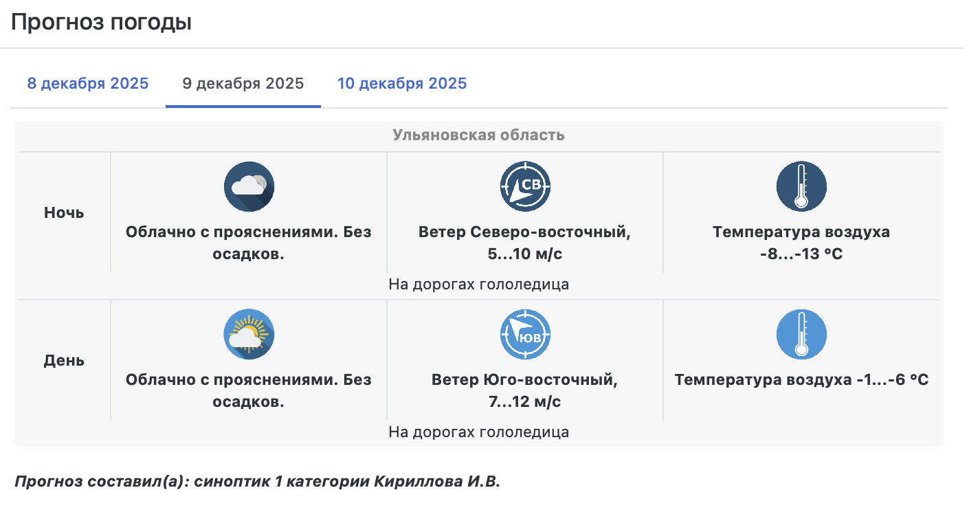Click the light blue daytime thermometer icon
The height and width of the screenshot is (510, 980).
coord(801,335)
